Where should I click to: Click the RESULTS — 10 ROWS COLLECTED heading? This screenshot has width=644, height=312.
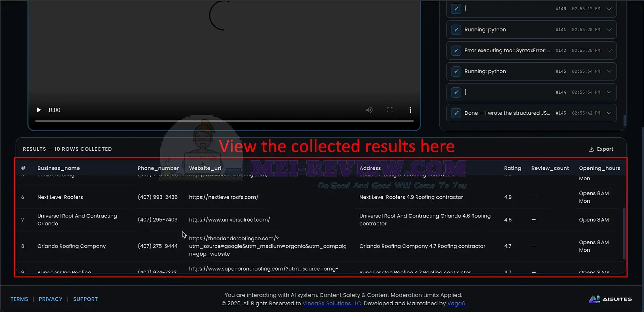(67, 149)
